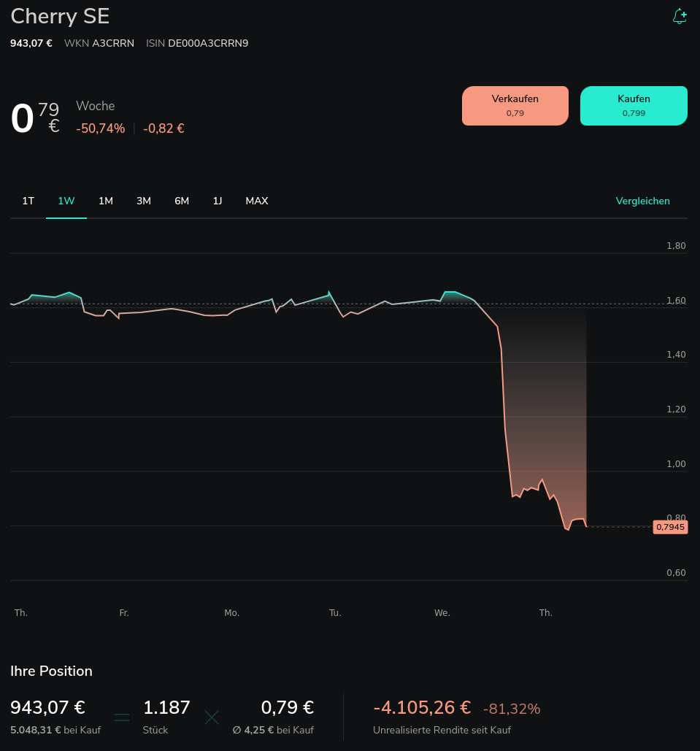Click the Fr. x-axis label

click(124, 613)
